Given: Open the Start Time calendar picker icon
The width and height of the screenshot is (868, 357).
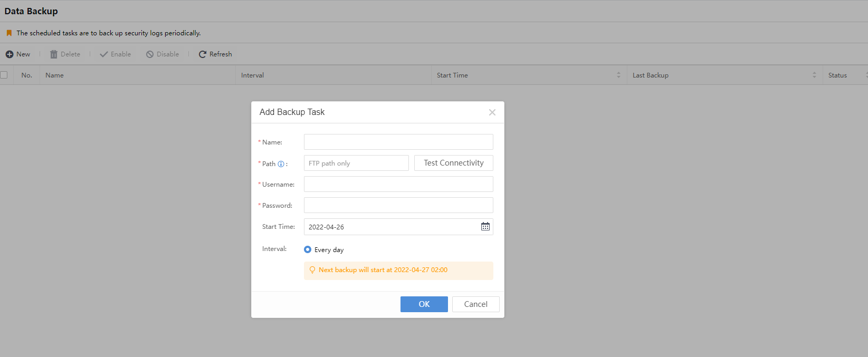Looking at the screenshot, I should pos(485,227).
